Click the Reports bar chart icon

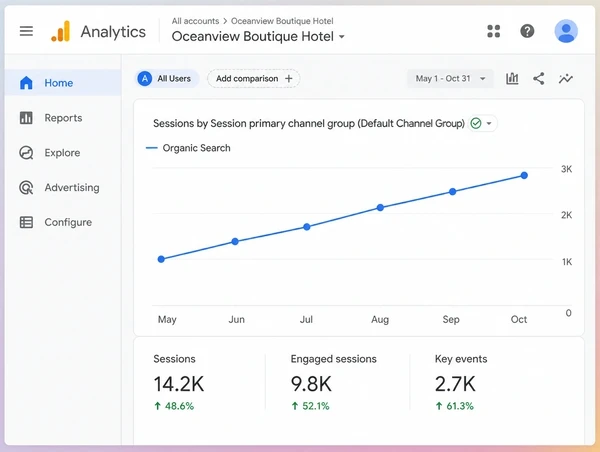point(26,117)
